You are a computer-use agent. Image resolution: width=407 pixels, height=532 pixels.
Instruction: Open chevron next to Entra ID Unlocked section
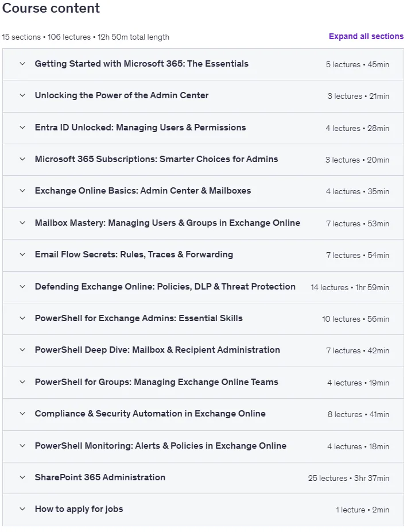point(22,128)
